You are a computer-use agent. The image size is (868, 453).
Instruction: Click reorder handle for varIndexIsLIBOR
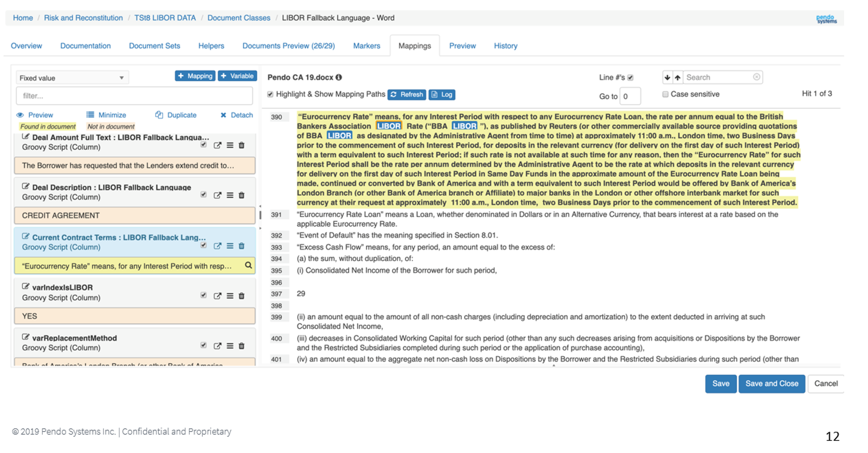[230, 296]
